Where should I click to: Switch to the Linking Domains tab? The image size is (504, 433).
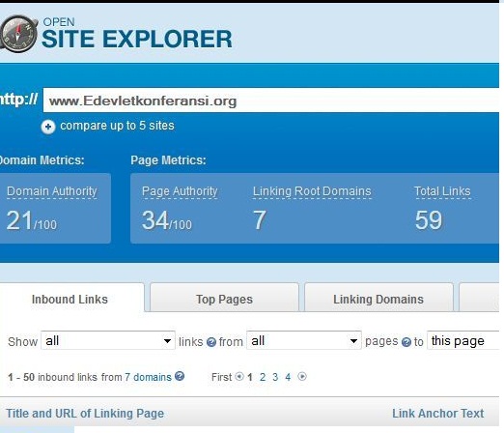click(x=378, y=299)
